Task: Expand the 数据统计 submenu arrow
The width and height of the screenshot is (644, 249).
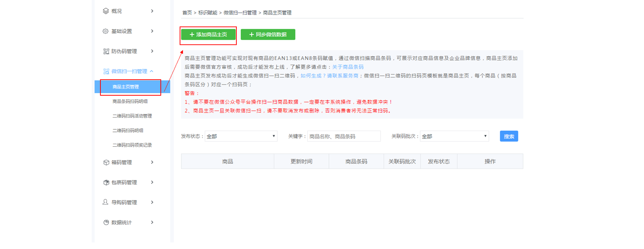Action: (x=152, y=222)
